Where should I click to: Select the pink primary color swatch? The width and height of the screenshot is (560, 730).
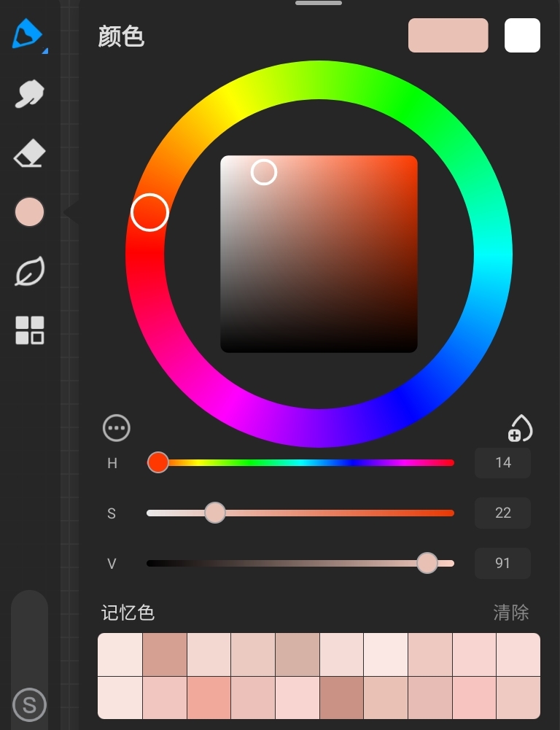click(x=448, y=36)
